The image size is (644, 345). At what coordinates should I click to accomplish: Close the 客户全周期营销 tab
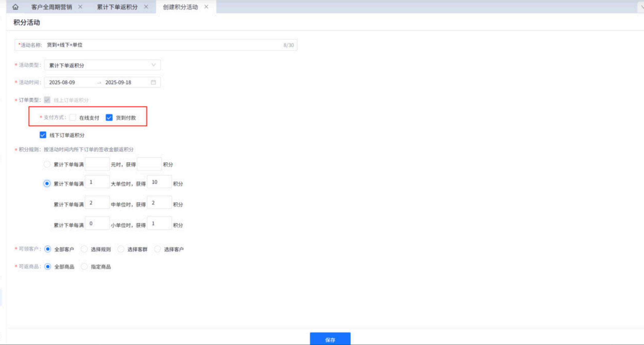coord(80,7)
